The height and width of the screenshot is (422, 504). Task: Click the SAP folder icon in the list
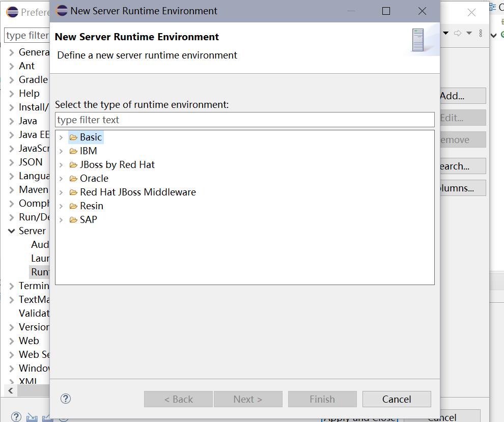point(72,219)
